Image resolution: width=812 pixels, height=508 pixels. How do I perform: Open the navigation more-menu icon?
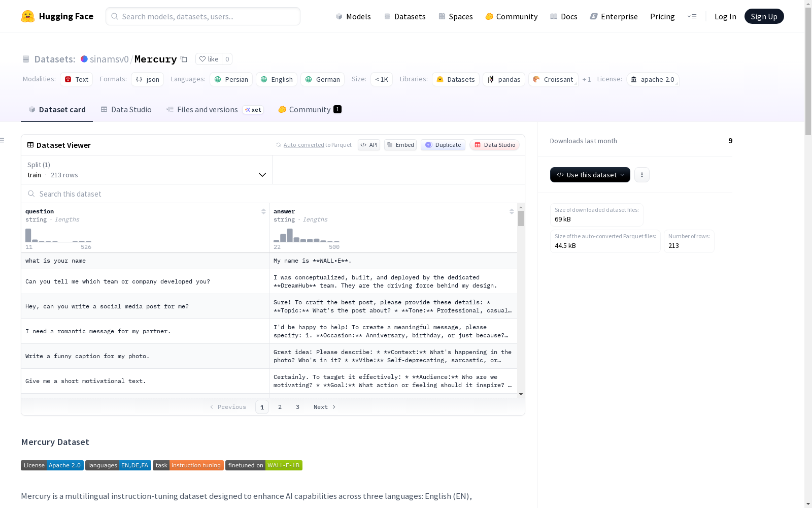click(692, 16)
